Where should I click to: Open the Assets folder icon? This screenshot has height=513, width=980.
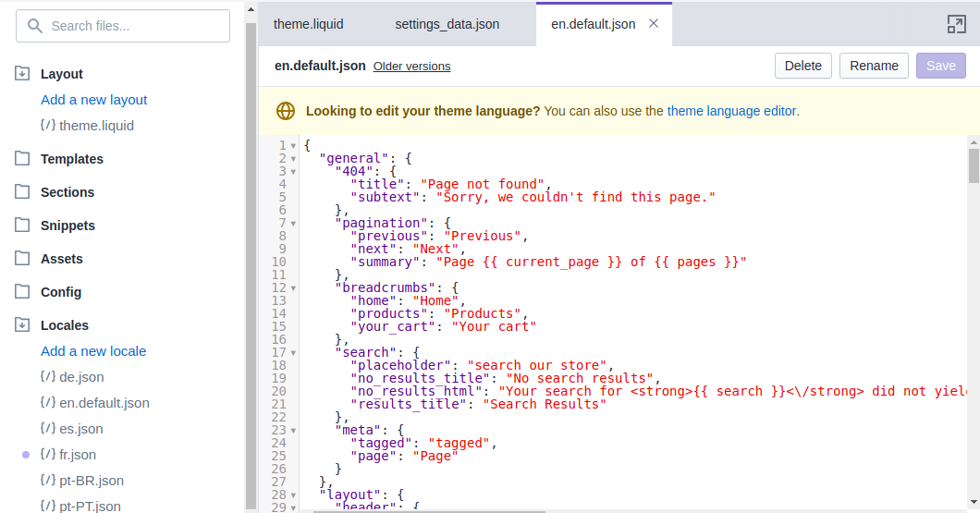tap(22, 258)
